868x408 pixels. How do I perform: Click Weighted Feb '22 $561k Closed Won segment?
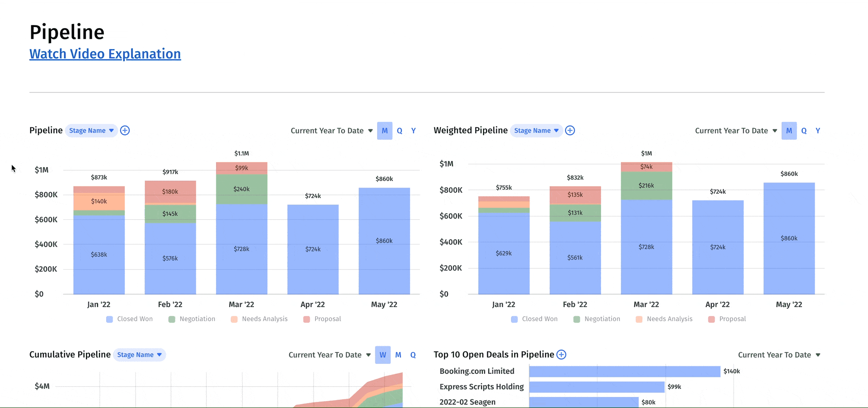[x=575, y=257]
